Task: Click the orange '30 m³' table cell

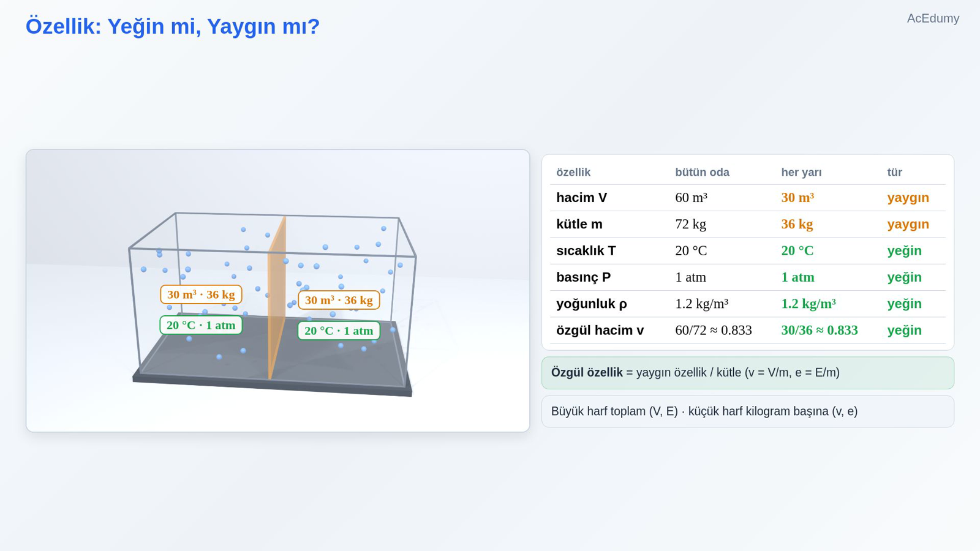Action: tap(797, 198)
